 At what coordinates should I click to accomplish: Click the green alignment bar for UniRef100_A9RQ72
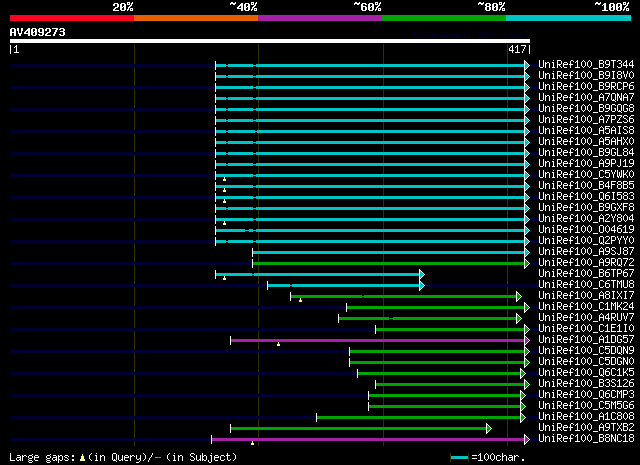[389, 263]
